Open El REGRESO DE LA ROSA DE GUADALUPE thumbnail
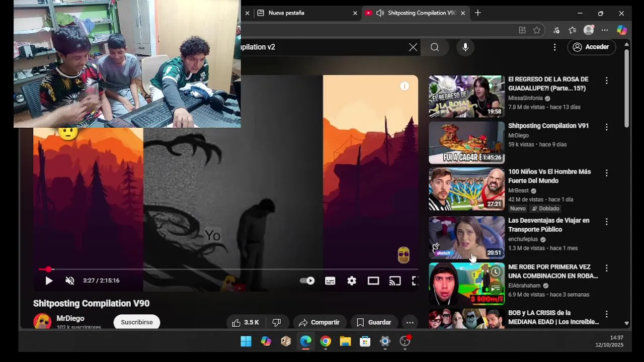The image size is (644, 362). [466, 97]
